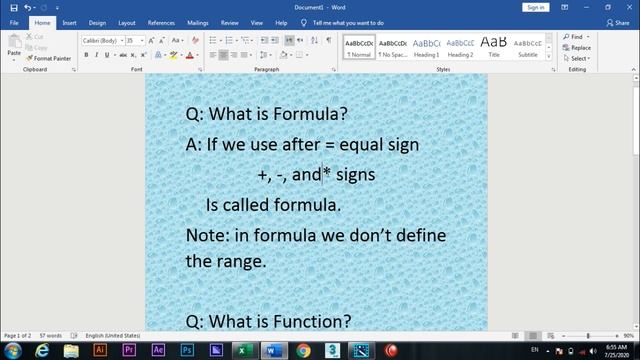Screen dimensions: 640x360
Task: Switch to the References tab
Action: click(161, 23)
